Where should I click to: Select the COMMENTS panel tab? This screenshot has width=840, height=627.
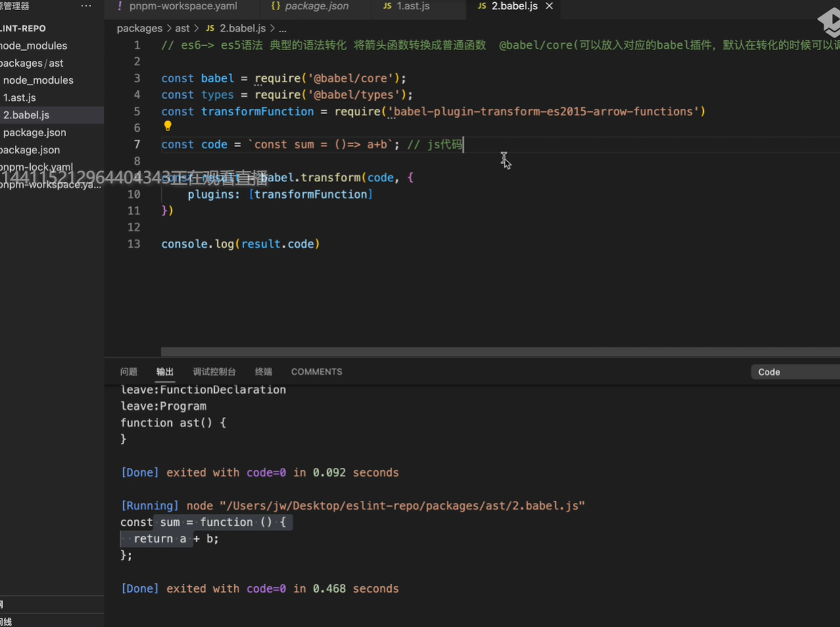click(317, 372)
